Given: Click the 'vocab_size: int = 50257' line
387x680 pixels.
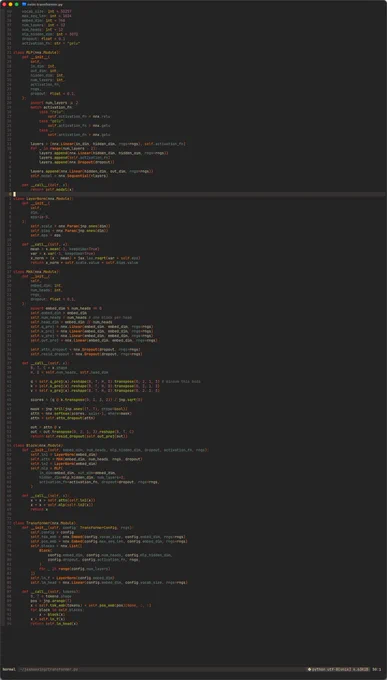Looking at the screenshot, I should 47,11.
